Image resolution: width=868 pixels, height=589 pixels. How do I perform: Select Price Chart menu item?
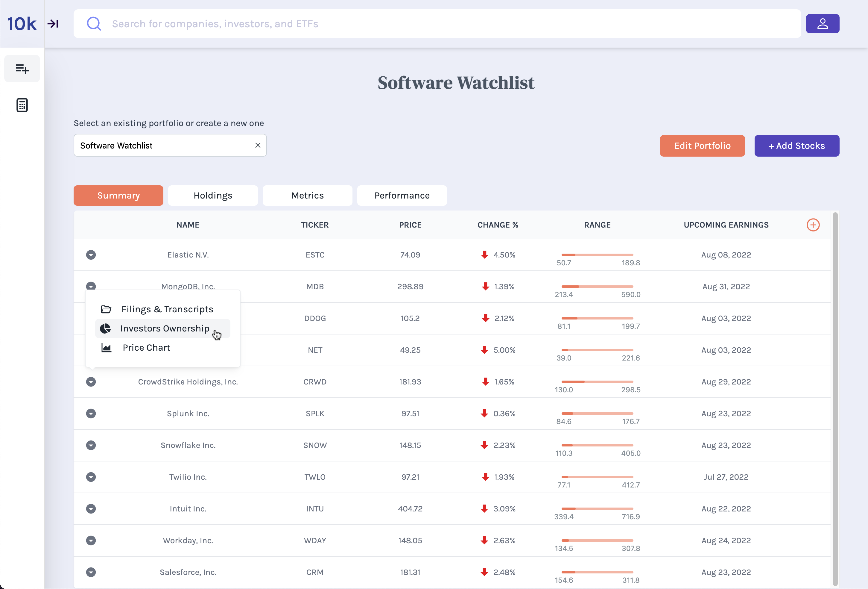162,348
